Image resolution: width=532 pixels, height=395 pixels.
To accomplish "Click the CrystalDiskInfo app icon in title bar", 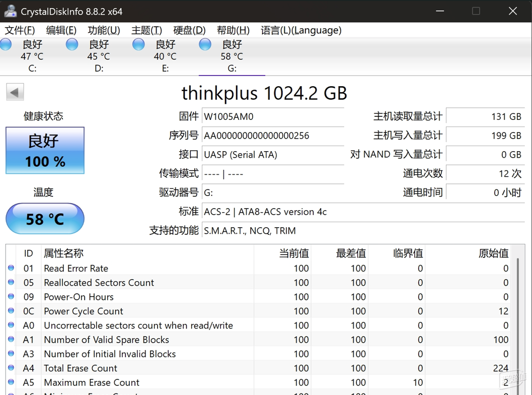I will click(x=10, y=11).
